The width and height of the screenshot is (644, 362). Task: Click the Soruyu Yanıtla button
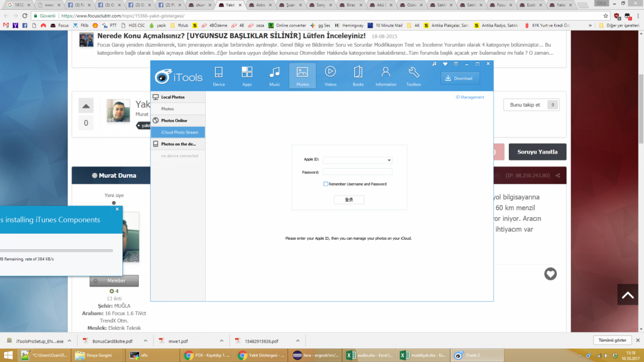(537, 152)
